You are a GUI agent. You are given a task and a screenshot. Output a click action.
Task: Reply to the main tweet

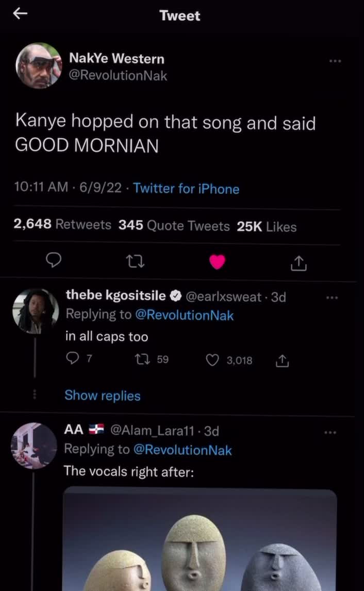(54, 262)
